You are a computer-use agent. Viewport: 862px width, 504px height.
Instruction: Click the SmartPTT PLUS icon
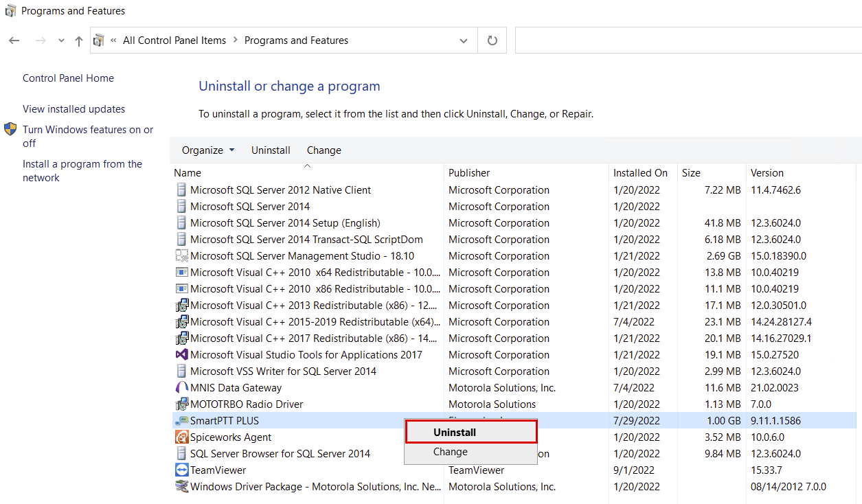(x=181, y=421)
